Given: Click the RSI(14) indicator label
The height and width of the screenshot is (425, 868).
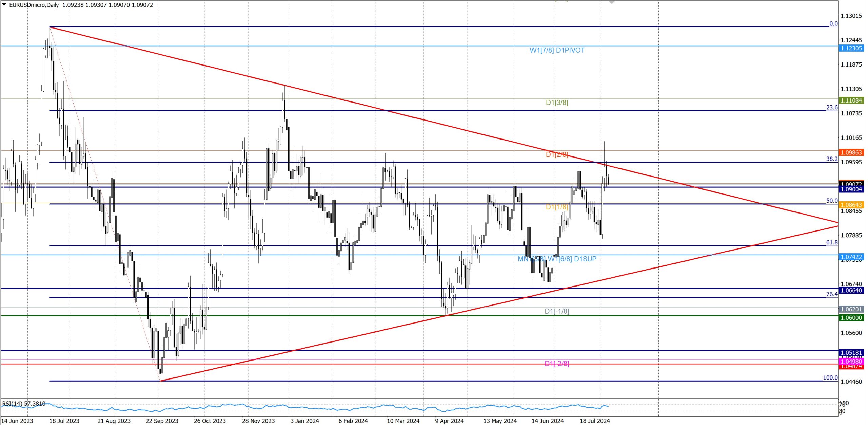Looking at the screenshot, I should pyautogui.click(x=24, y=403).
